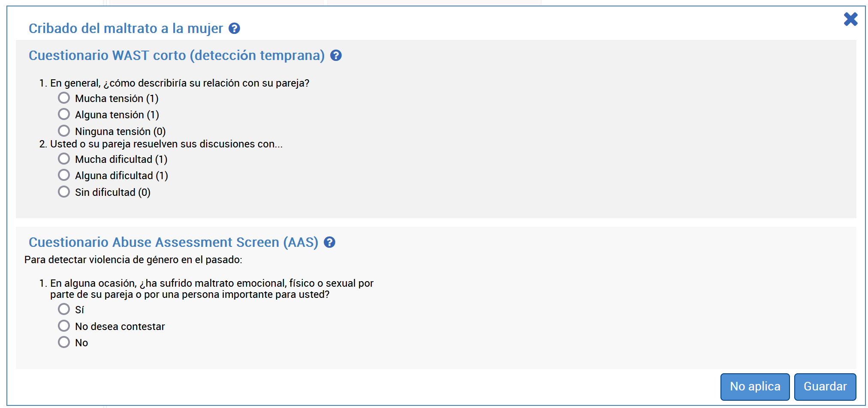Click the Guardar button

coord(825,387)
